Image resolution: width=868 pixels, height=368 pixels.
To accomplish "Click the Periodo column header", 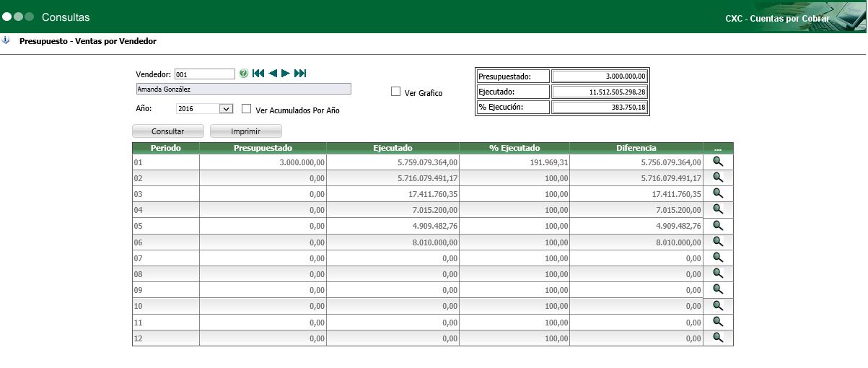I will [165, 148].
